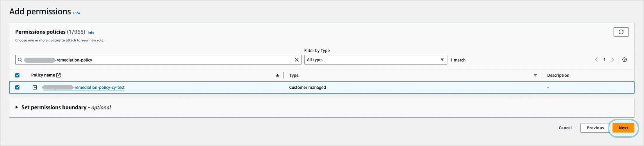Click the '1 match' result count
The width and height of the screenshot is (644, 146).
(458, 60)
